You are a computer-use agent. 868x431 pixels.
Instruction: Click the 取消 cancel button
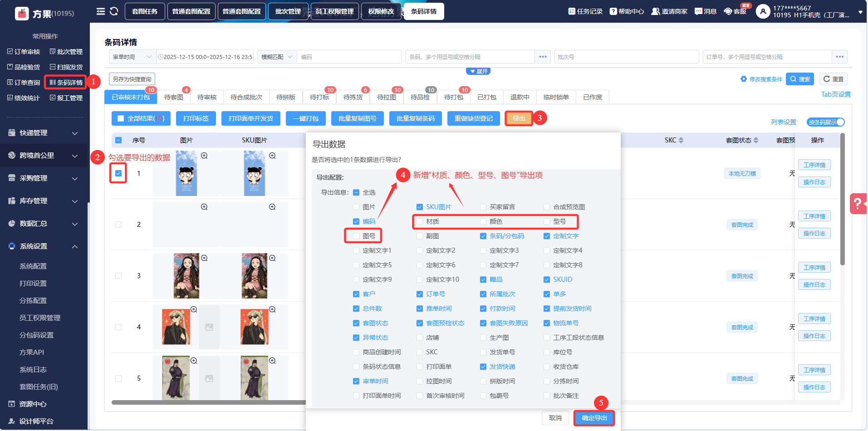tap(555, 418)
